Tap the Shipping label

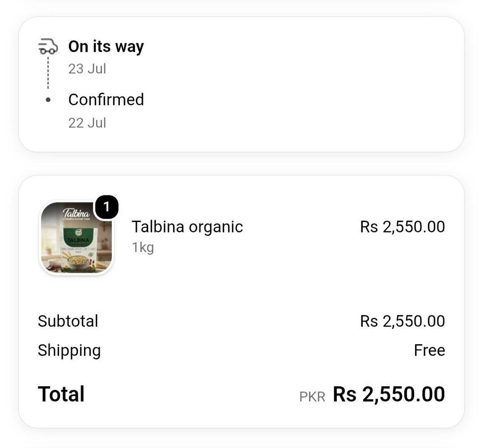69,351
